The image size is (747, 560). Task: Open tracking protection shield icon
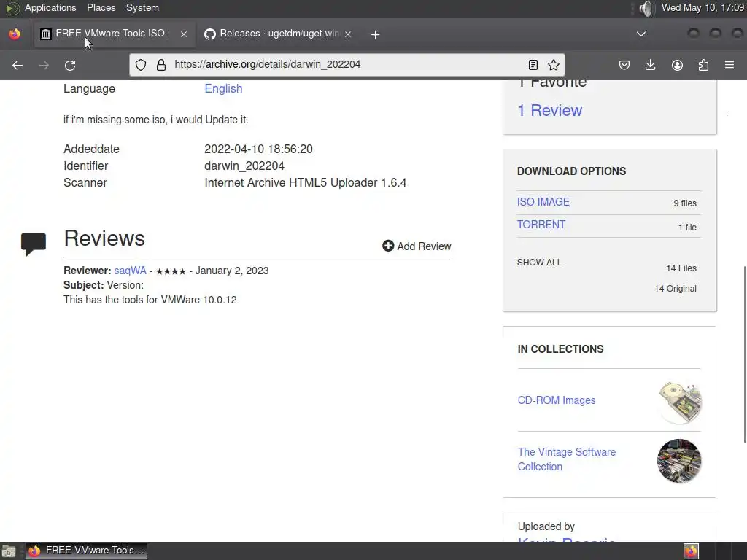pyautogui.click(x=141, y=65)
